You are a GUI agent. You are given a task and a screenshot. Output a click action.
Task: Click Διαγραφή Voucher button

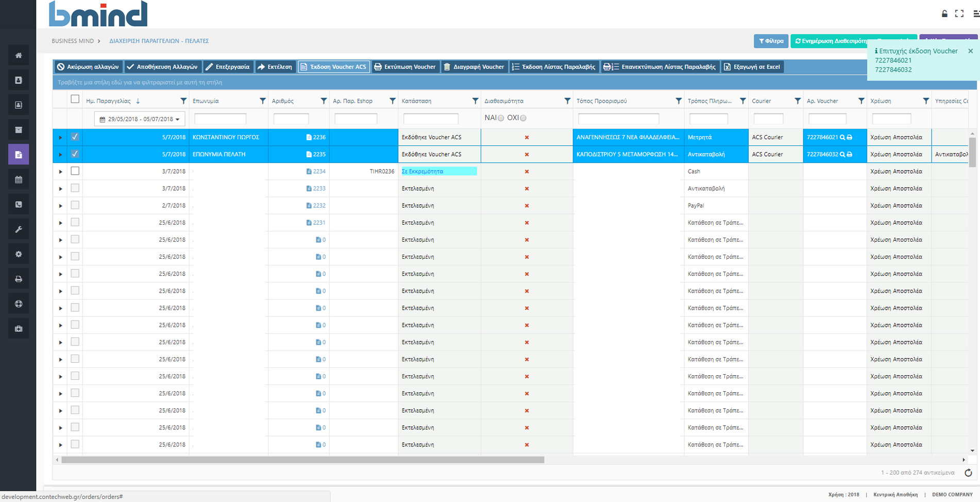[474, 67]
